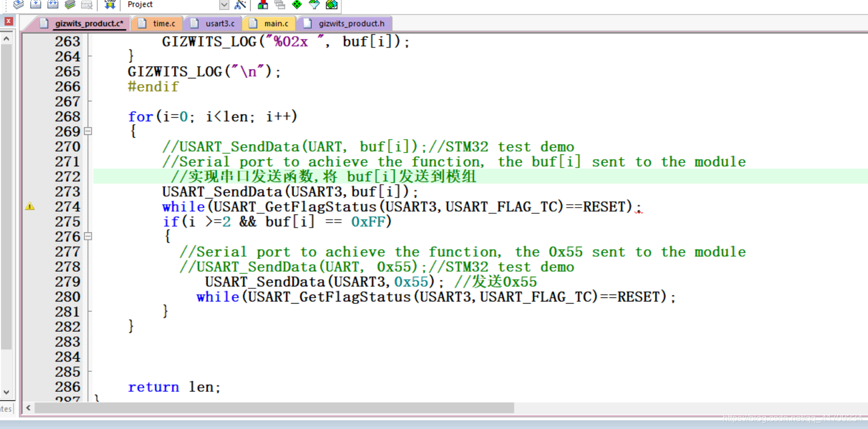Click USART_SendData(USART3,buf[i]); on line 273
Image resolution: width=868 pixels, height=429 pixels.
(x=291, y=192)
